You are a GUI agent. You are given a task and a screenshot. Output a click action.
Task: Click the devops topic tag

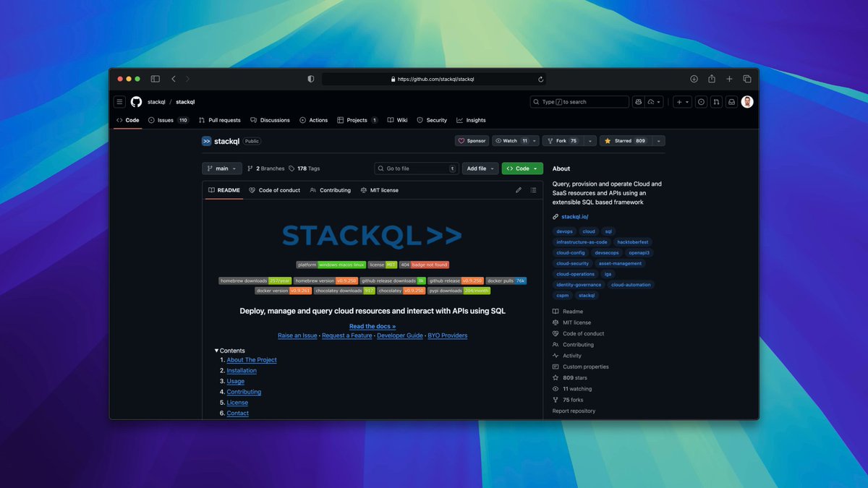coord(565,231)
